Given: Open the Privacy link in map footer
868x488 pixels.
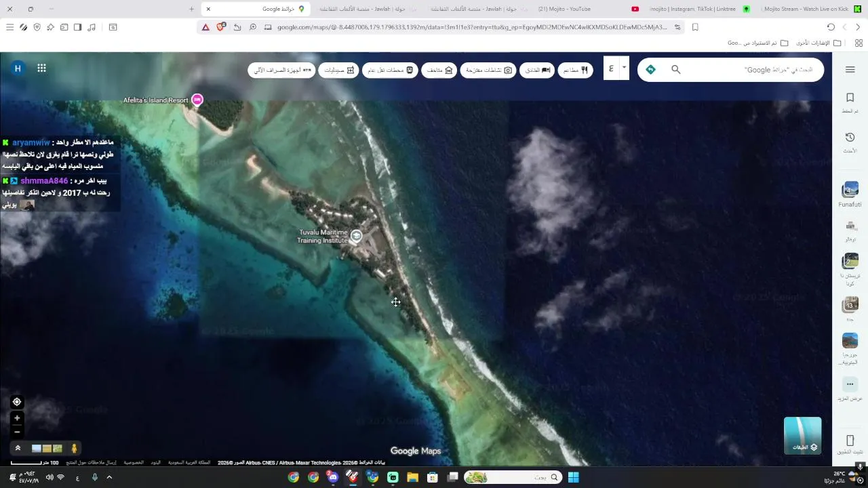Looking at the screenshot, I should point(134,462).
